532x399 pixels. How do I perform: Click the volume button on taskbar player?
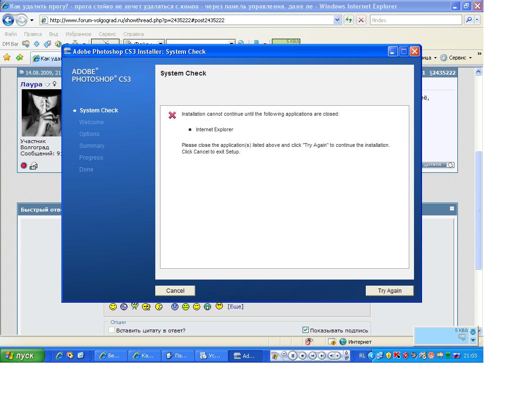point(332,356)
